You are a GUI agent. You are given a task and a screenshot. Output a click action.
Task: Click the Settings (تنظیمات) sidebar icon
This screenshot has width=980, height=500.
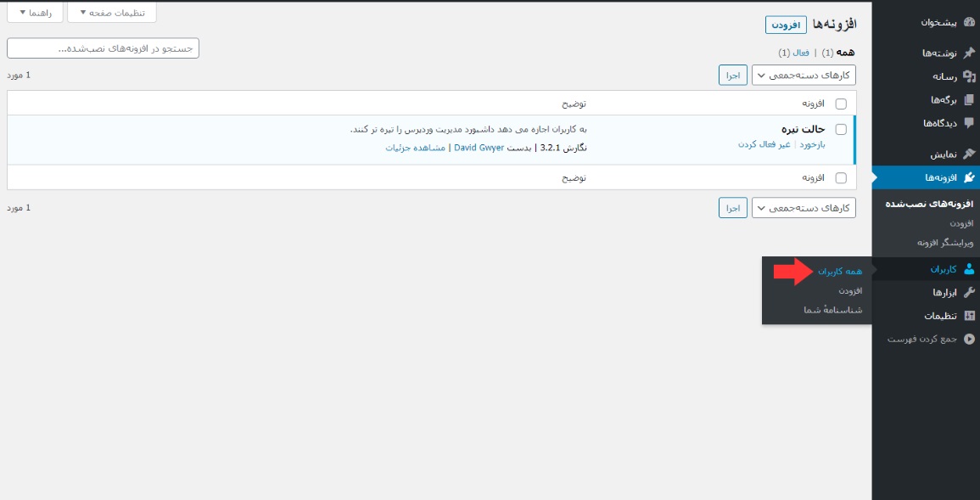tap(969, 316)
